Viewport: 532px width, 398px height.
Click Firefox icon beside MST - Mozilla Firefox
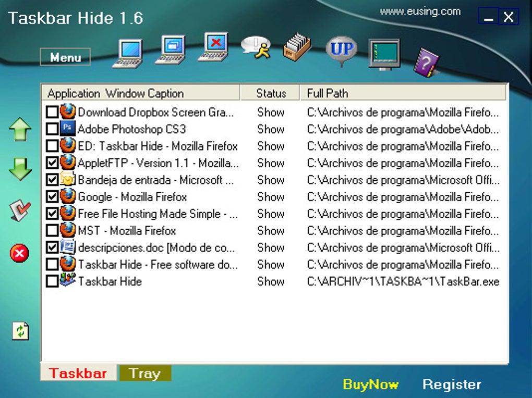(67, 230)
